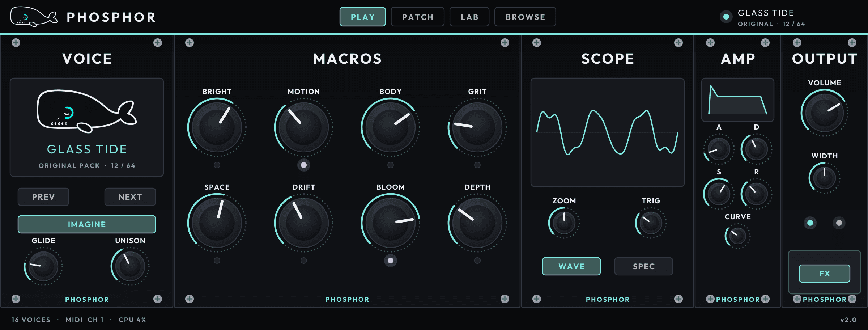Click the DEPTH macro knob
Screen dimensions: 868x330
477,223
